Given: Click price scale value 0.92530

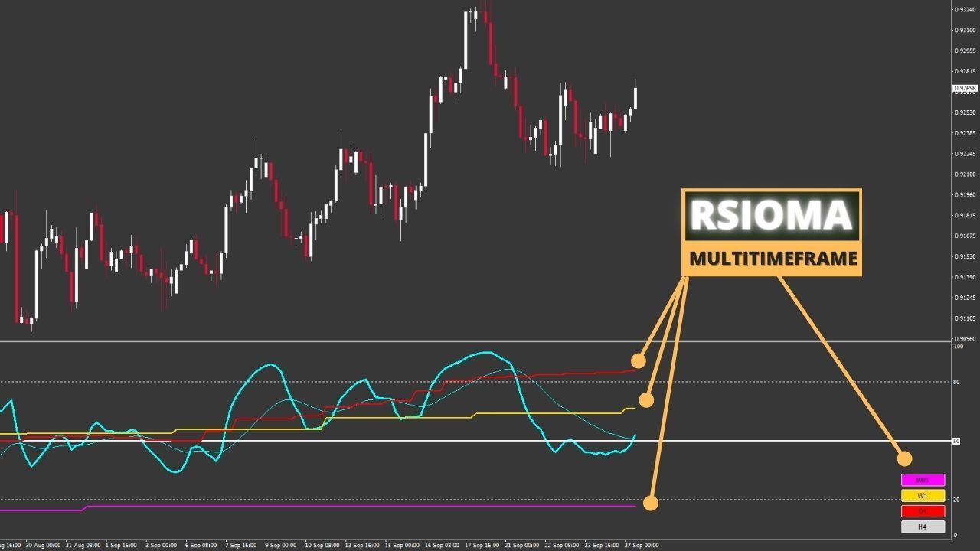Looking at the screenshot, I should point(964,112).
